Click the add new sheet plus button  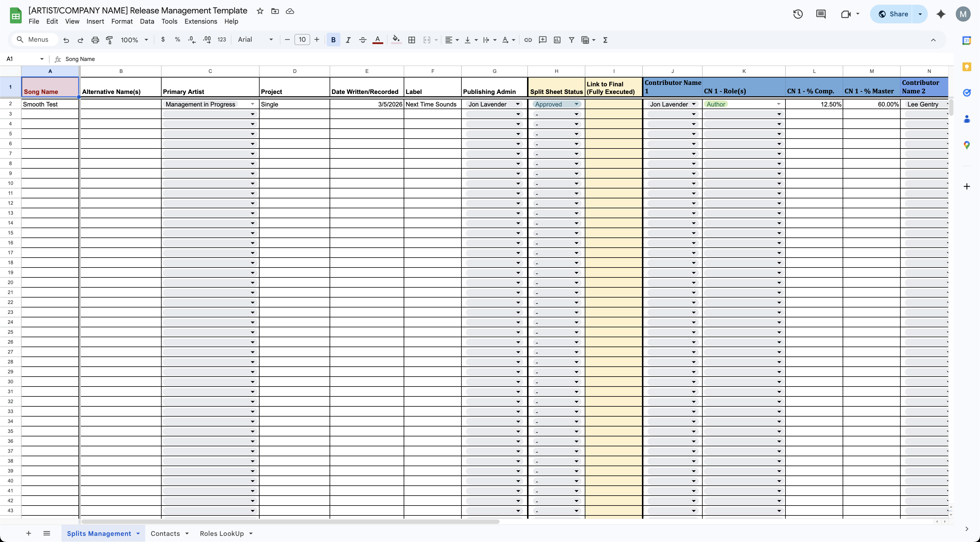tap(29, 533)
